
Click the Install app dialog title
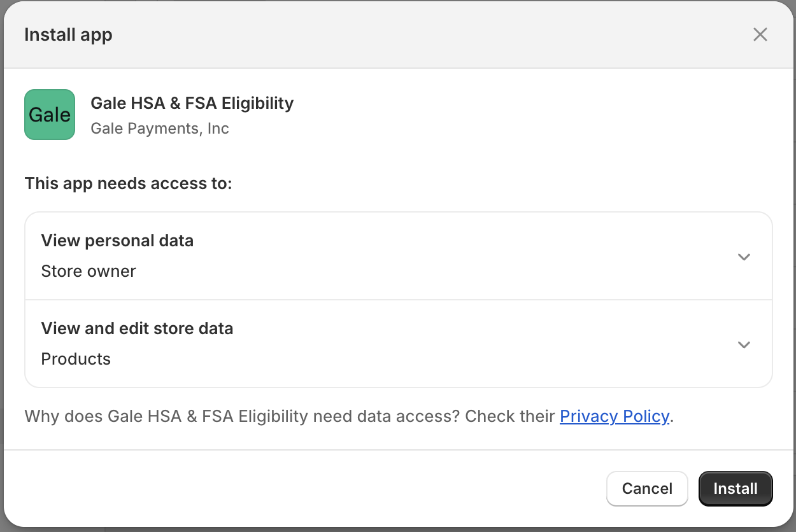(68, 34)
